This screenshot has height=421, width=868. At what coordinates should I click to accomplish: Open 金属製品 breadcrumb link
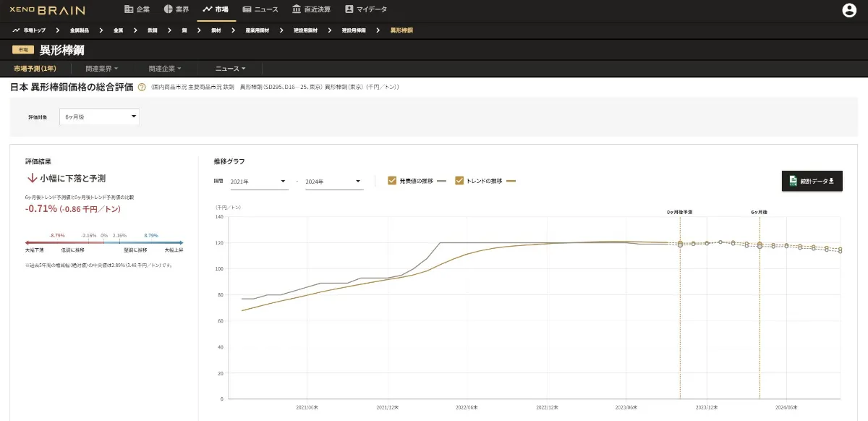[78, 30]
